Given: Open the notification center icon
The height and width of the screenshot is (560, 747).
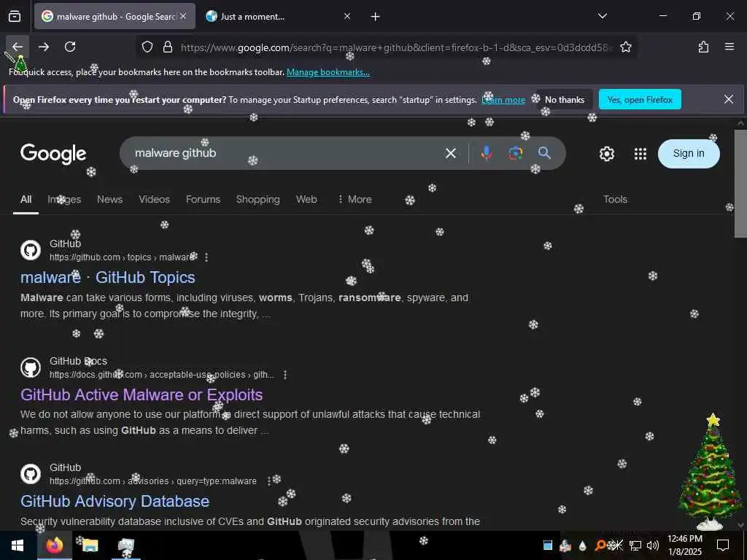Looking at the screenshot, I should click(x=723, y=545).
